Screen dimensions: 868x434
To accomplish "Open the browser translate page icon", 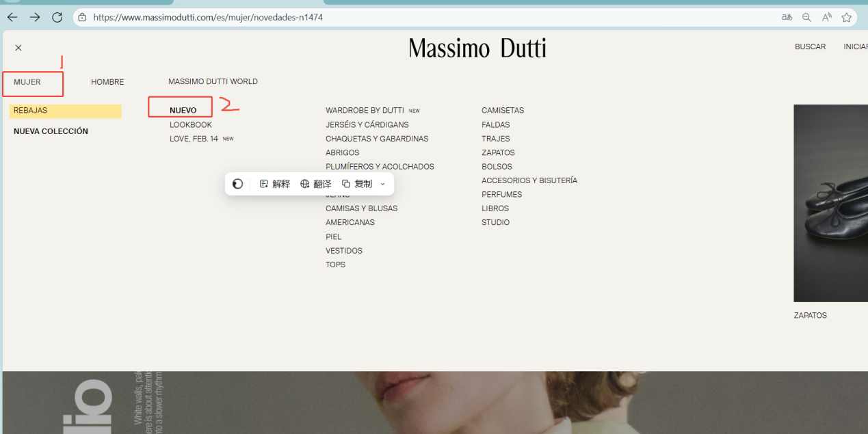I will pyautogui.click(x=787, y=17).
